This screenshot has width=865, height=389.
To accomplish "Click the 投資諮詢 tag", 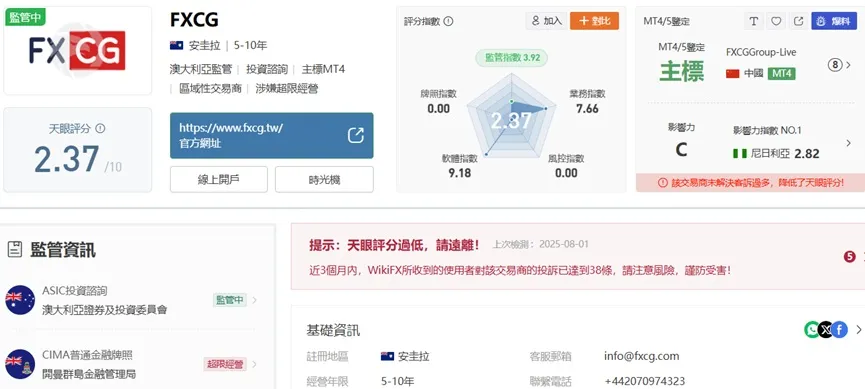I will click(x=267, y=70).
